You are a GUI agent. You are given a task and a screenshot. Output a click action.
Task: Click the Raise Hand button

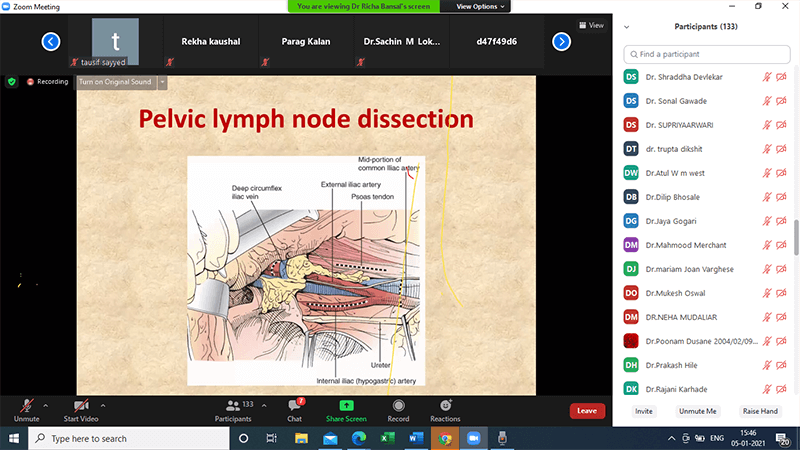tap(758, 411)
